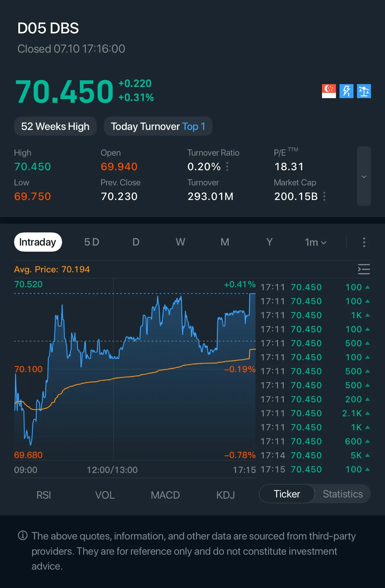Tap the 17:15 ticker row in the trade list
Viewport: 385px width, 588px height.
(315, 470)
